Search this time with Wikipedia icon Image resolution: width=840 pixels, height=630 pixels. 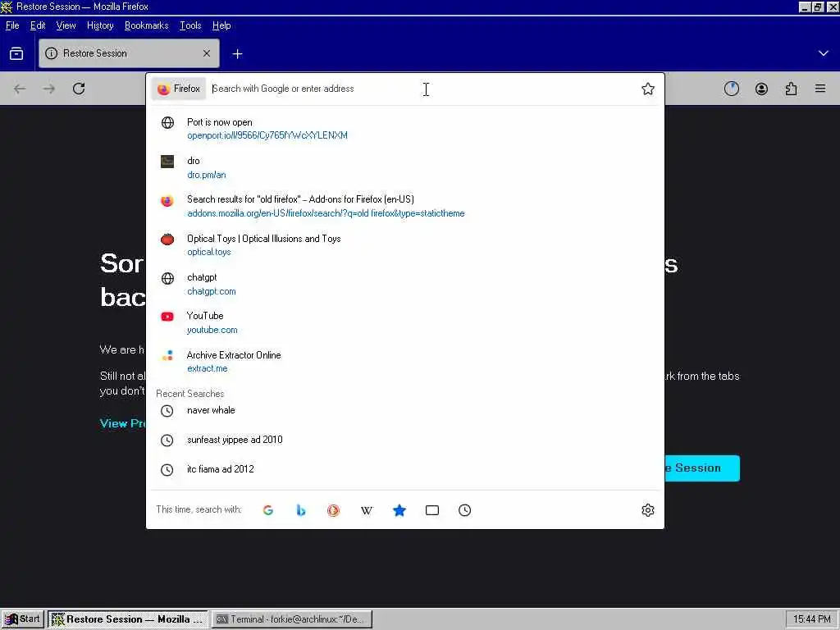(367, 510)
